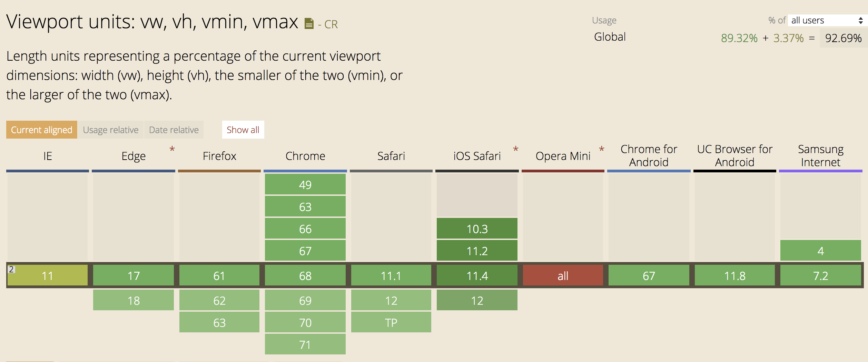Click the Firefox 61 version cell
868x362 pixels.
tap(219, 275)
